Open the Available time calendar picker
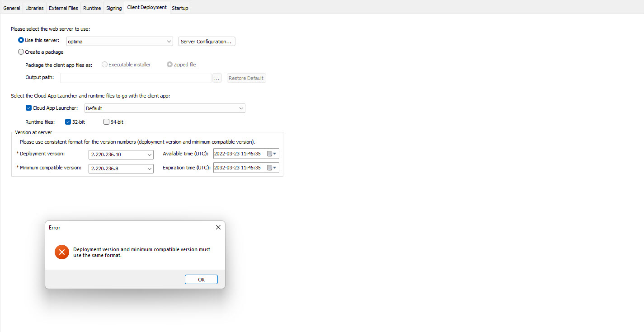The image size is (644, 332). tap(272, 154)
